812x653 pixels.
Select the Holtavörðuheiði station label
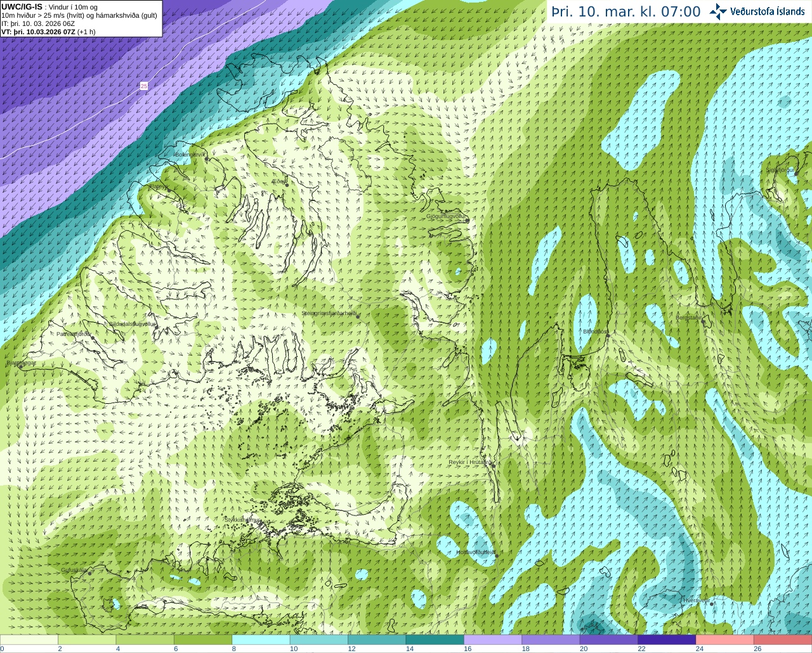475,552
